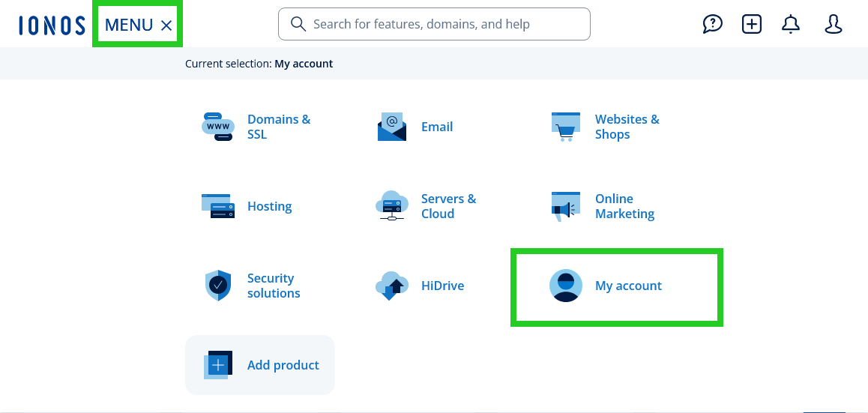Open Domains & SSL link
Viewport: 868px width, 413px height.
tap(279, 127)
